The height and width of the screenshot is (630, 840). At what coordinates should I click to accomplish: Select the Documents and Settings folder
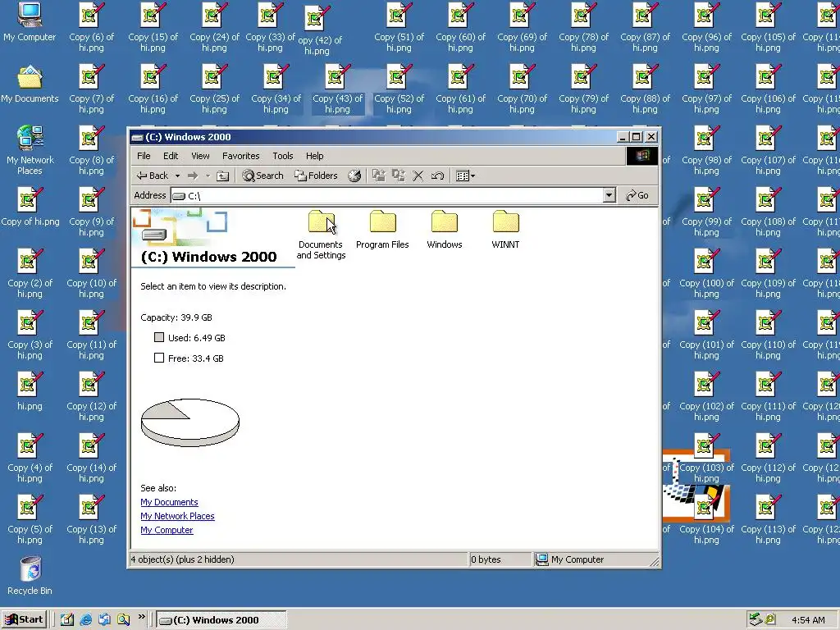click(321, 235)
